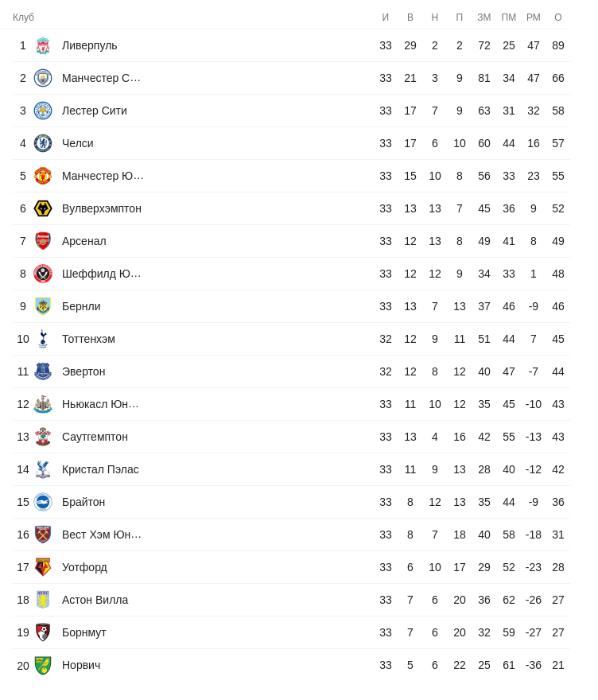Open the Бернли team link
This screenshot has width=598, height=700.
click(81, 306)
